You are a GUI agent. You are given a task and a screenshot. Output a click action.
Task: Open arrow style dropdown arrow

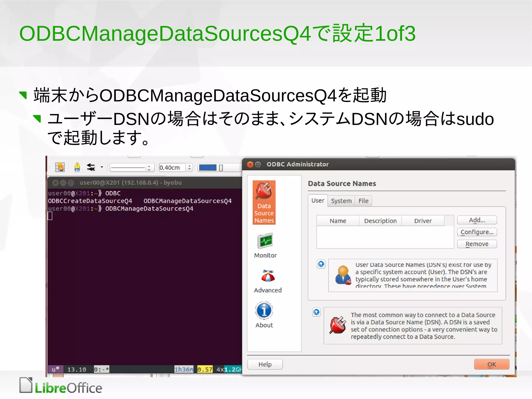(x=102, y=167)
